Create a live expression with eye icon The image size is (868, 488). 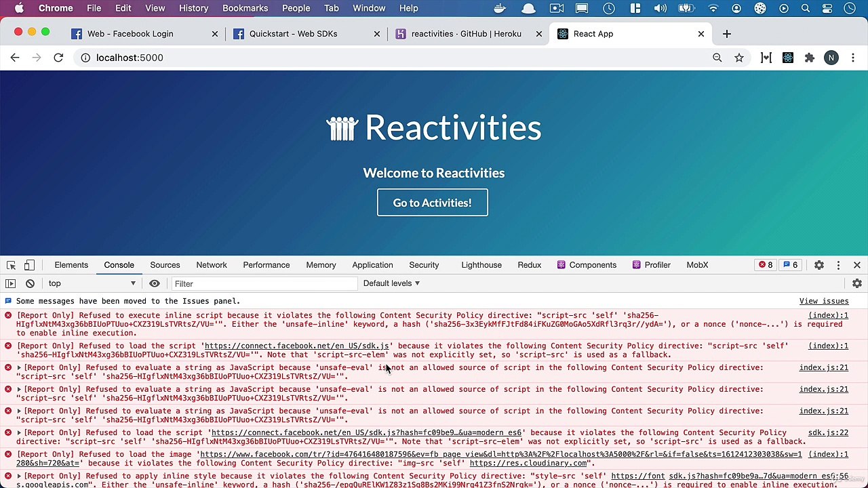click(x=155, y=283)
